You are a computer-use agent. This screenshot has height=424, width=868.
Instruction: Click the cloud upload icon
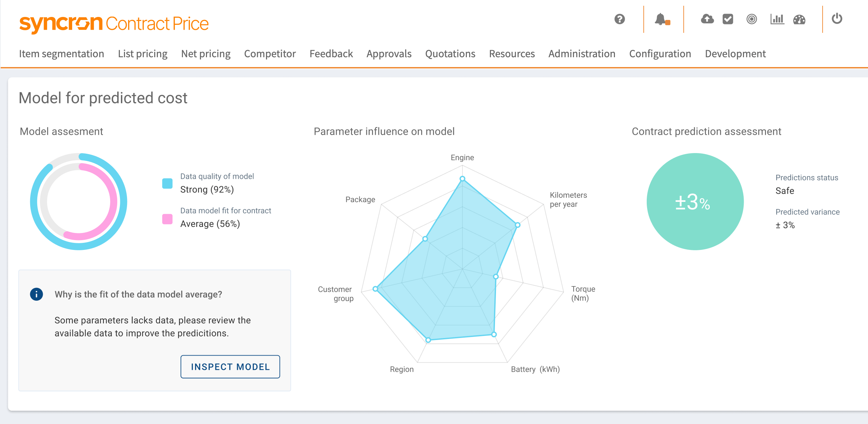pos(707,19)
